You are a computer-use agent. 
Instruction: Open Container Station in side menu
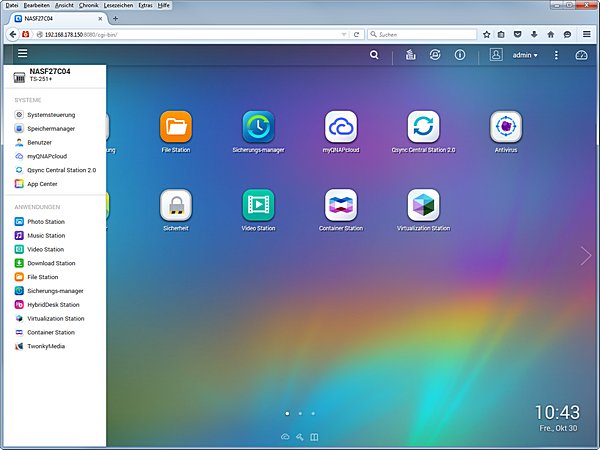45,332
